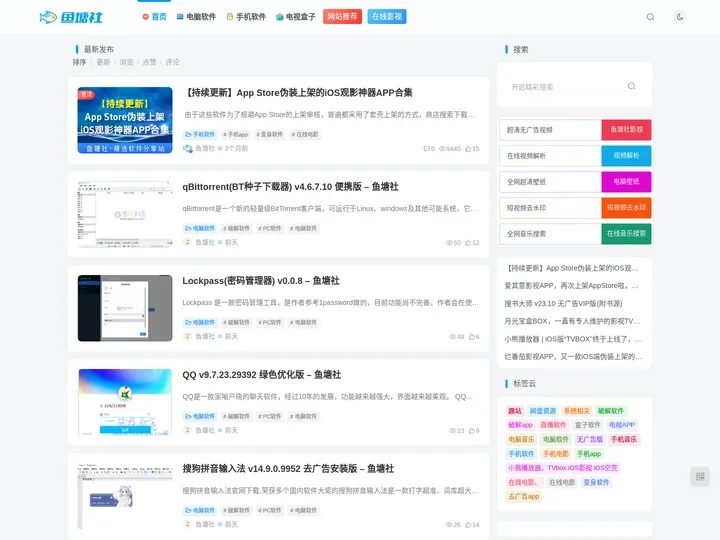Click the views eye icon on App Store post
Viewport: 720px width, 540px height.
(x=442, y=149)
